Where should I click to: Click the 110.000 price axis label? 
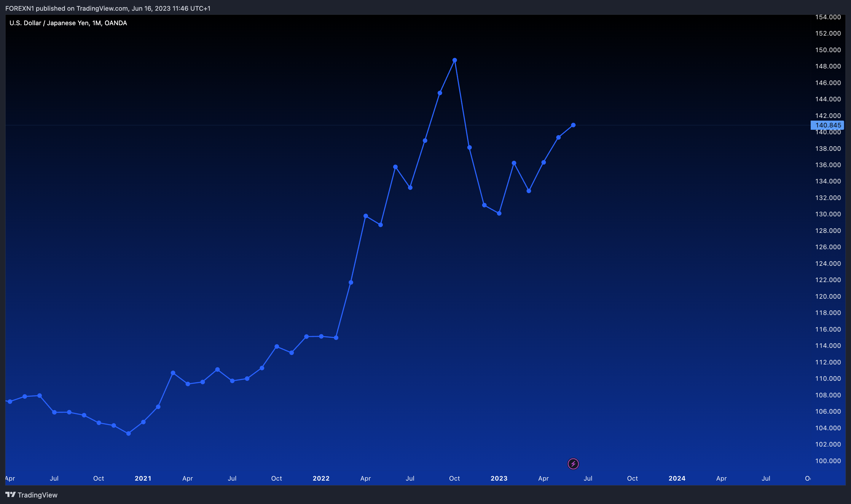click(x=828, y=379)
